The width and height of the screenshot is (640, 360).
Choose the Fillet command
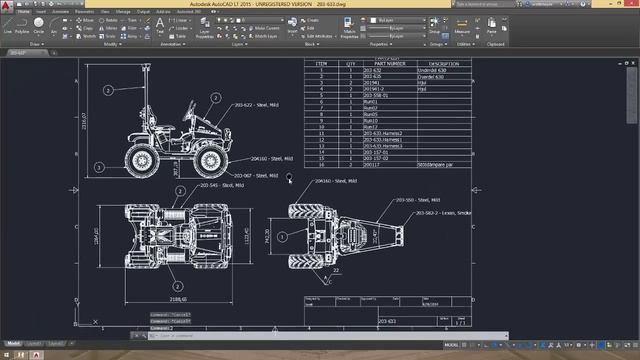129,28
